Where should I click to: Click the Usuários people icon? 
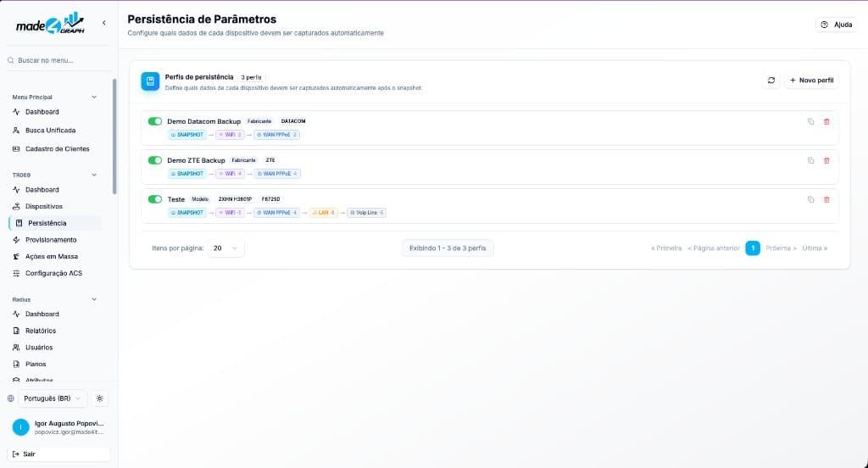(x=16, y=348)
